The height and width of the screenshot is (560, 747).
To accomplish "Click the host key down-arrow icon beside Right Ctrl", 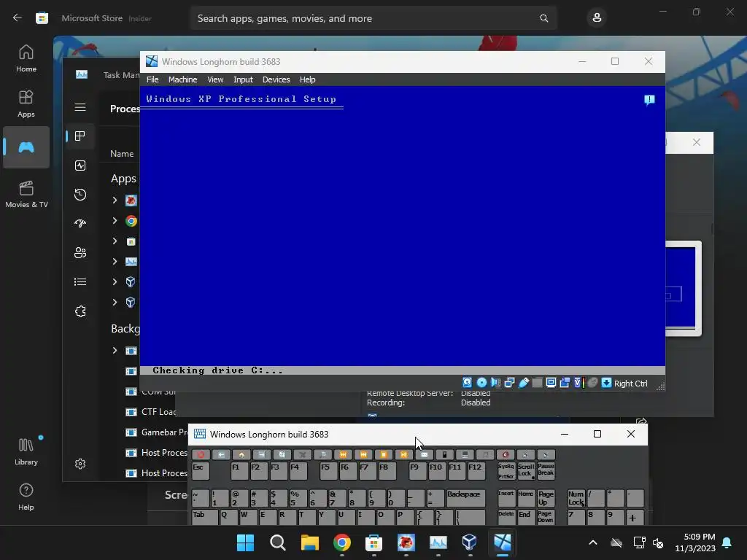I will coord(606,383).
